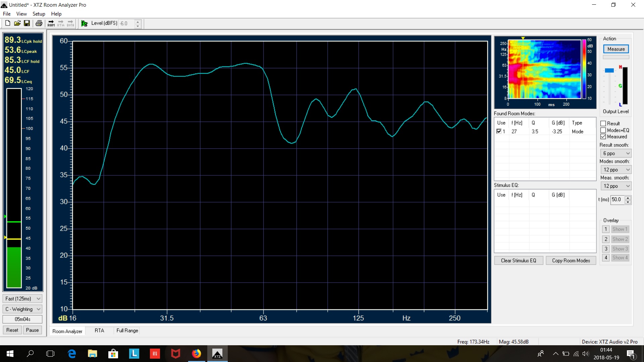Click the Copy Room Modes button
644x362 pixels.
pos(572,260)
